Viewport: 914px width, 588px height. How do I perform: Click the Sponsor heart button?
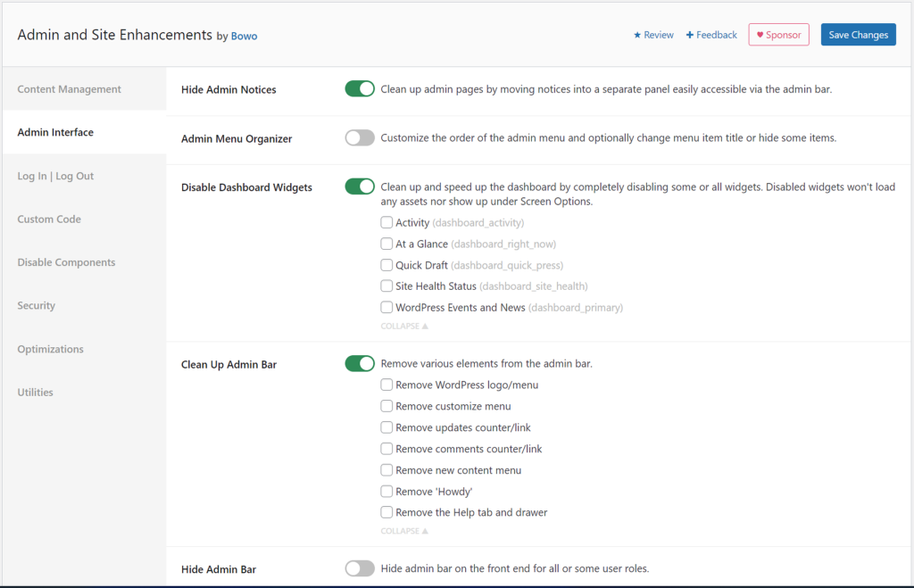click(778, 35)
